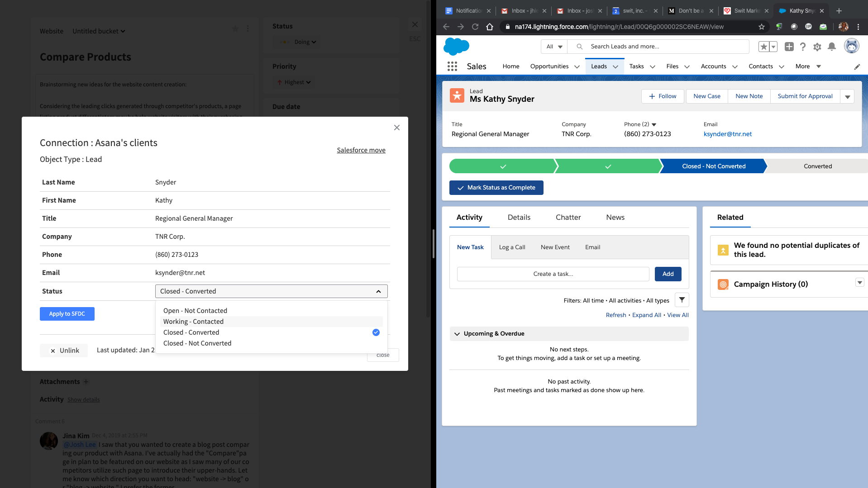Expand the lead actions dropdown arrow
Screen dimensions: 868x488
coord(847,96)
